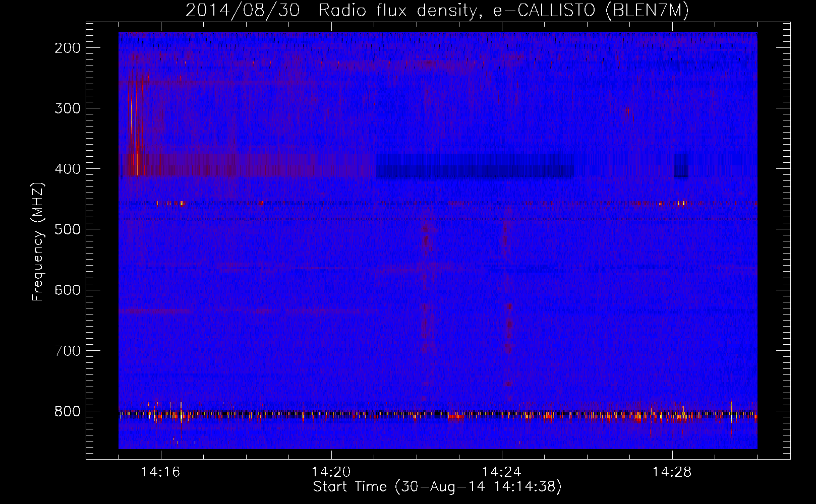This screenshot has height=504, width=816.
Task: Click the plot title '2014/08/30 Radio flux density, e-CALLISTO (BLEN7M)'
Action: [437, 11]
